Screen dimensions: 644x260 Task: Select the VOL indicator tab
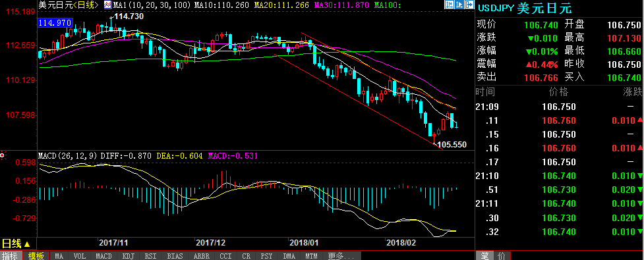[x=80, y=256]
